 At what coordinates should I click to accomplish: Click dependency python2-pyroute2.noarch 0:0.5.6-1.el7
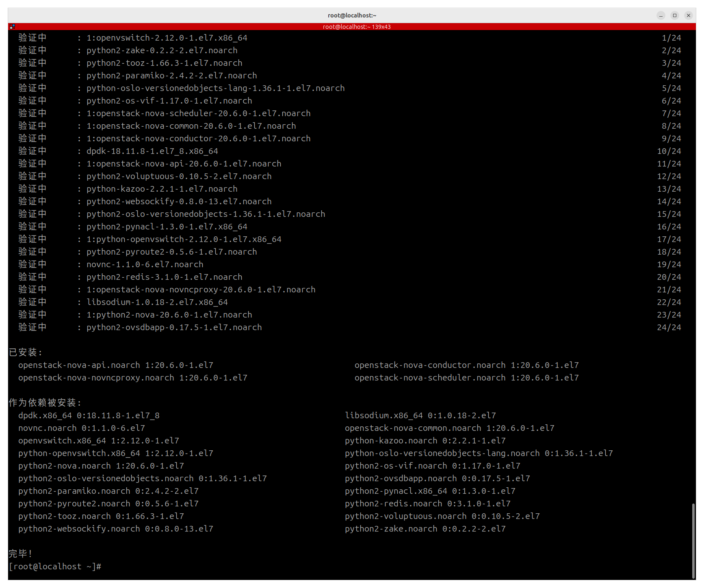pyautogui.click(x=108, y=504)
